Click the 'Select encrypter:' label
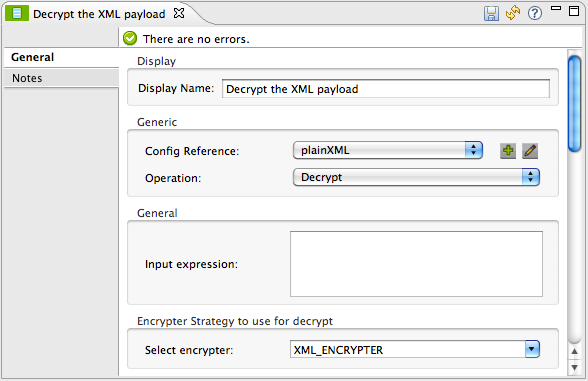Viewport: 588px width, 381px height. (189, 350)
